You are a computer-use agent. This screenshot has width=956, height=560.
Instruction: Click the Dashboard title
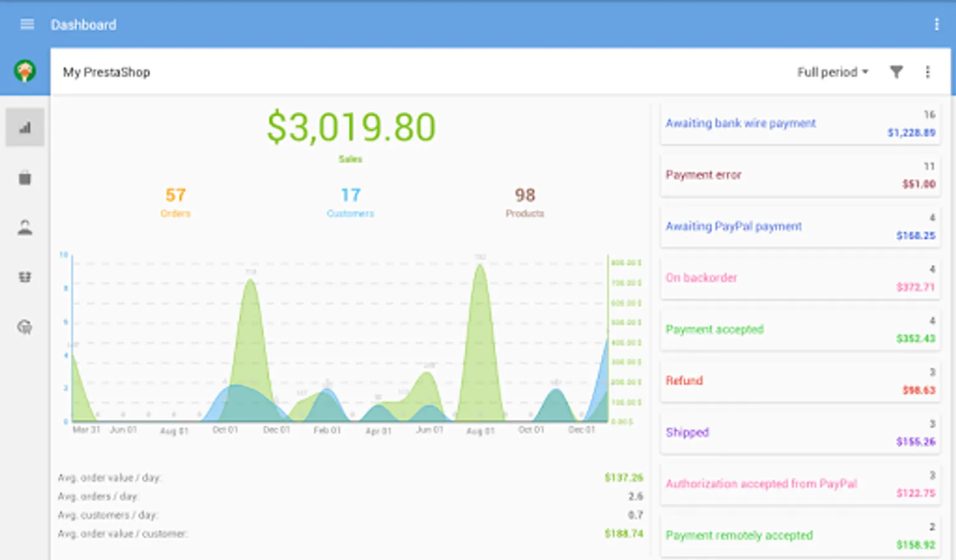(83, 25)
